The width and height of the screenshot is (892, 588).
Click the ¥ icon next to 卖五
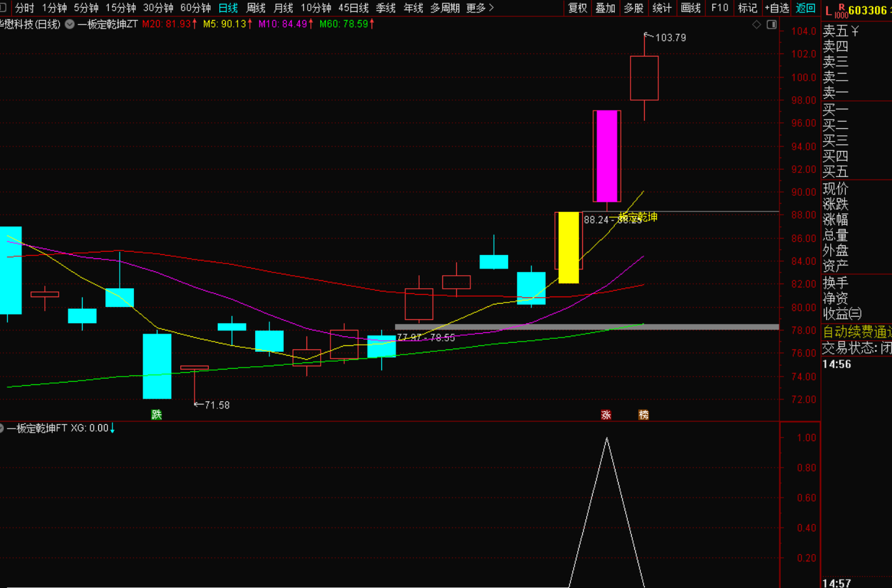pos(855,31)
